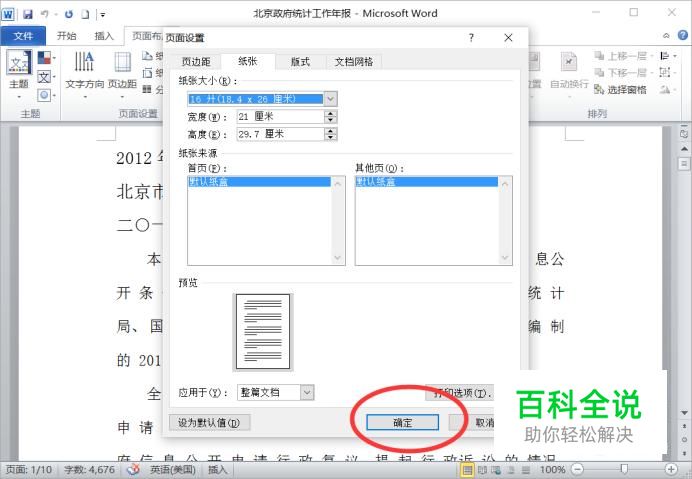
Task: Adjust the 高度 height spinner arrows
Action: pos(331,134)
